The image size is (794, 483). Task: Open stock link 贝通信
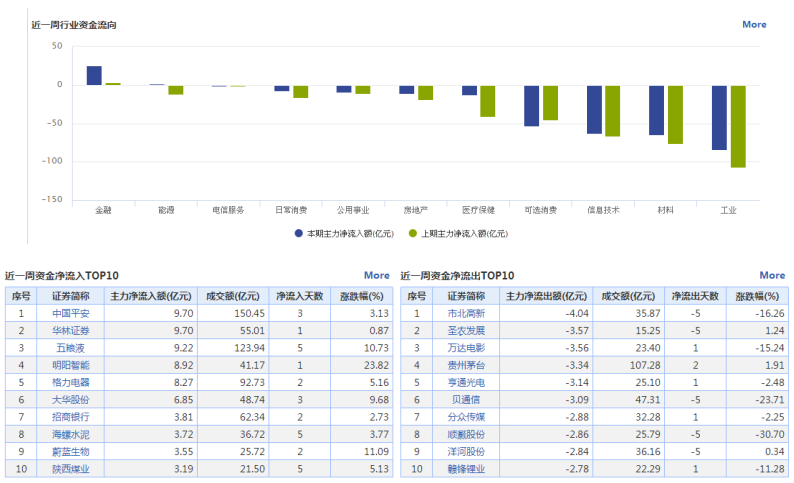click(x=466, y=399)
